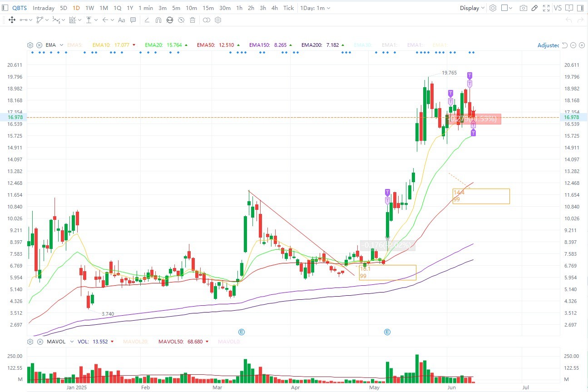Click the March earnings E marker

(x=242, y=332)
